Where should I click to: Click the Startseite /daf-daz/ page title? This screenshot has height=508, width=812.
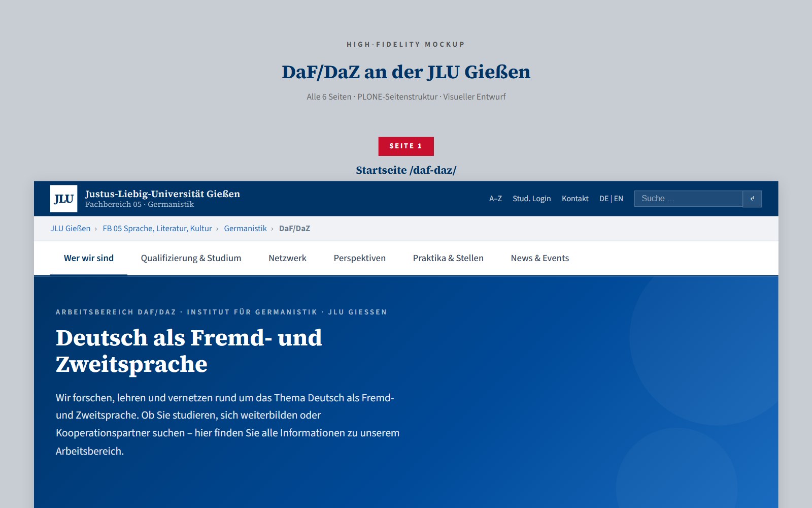406,170
